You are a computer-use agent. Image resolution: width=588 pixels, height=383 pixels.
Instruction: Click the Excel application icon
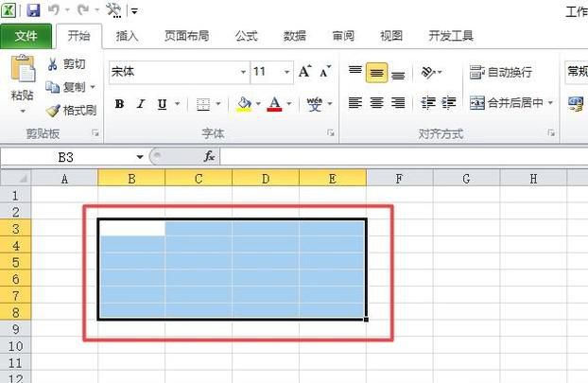[x=9, y=10]
